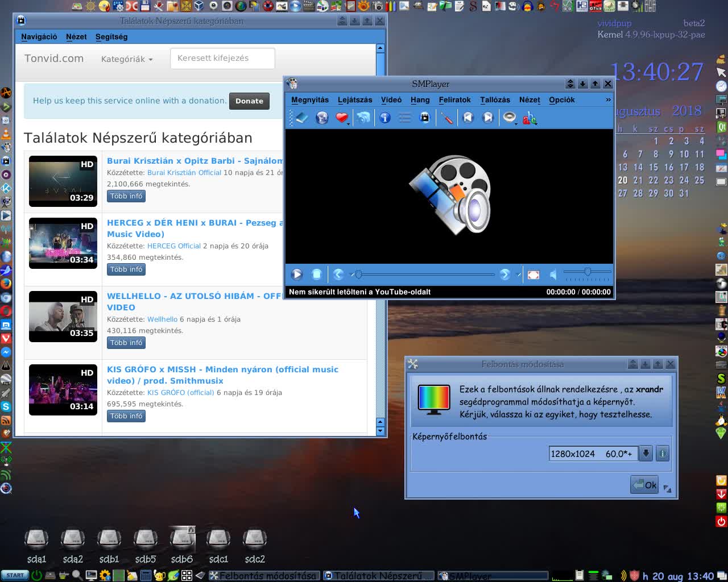Click the green power icon in taskbar
This screenshot has height=582, width=728.
pyautogui.click(x=36, y=575)
